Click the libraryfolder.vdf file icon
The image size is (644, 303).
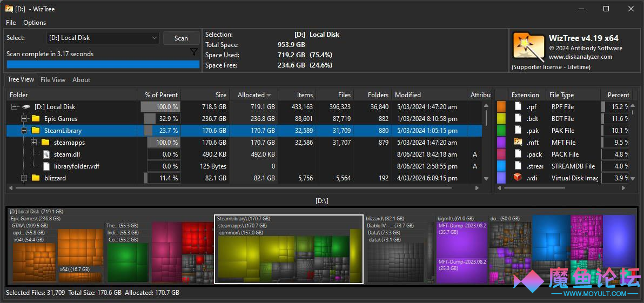tap(47, 166)
